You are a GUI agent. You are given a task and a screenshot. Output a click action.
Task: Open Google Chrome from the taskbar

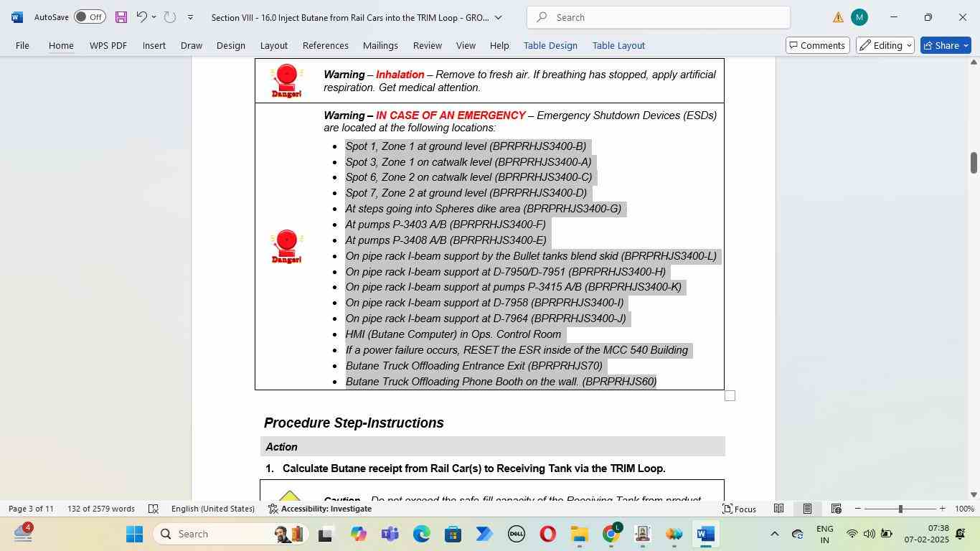coord(611,534)
